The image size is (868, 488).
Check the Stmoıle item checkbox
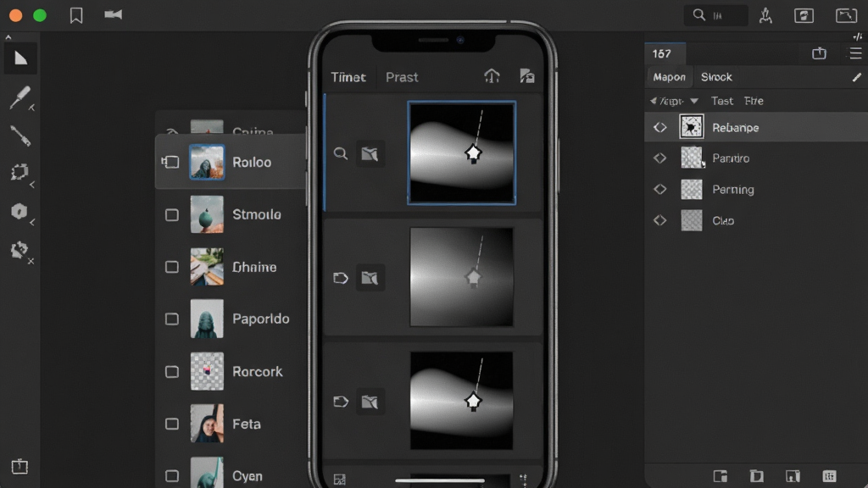click(172, 214)
